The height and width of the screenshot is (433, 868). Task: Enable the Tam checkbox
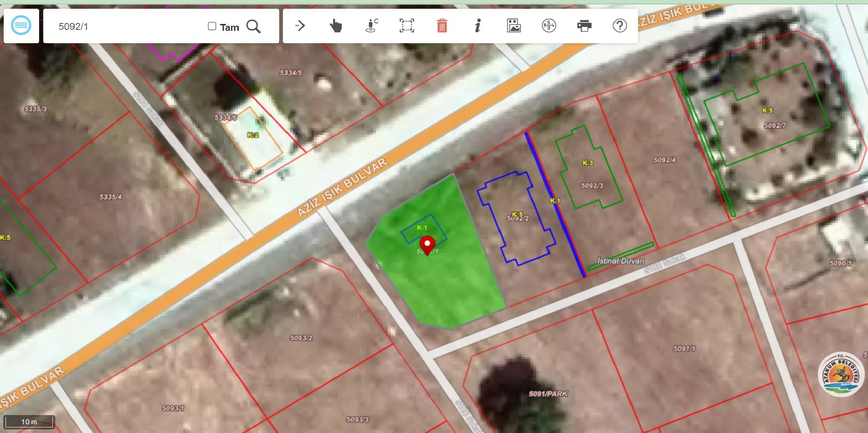212,26
